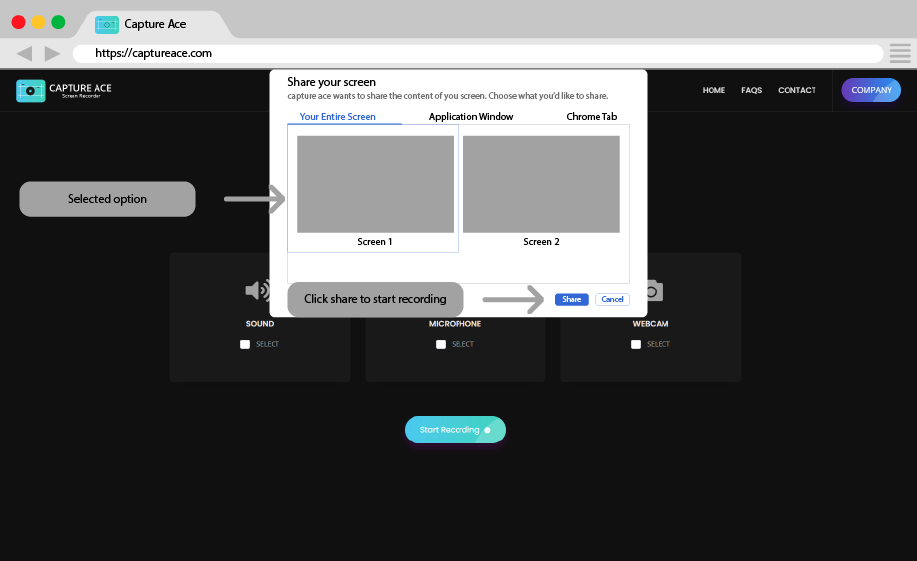Switch to Your Entire Screen tab
Screen dimensions: 917x561
coord(337,116)
